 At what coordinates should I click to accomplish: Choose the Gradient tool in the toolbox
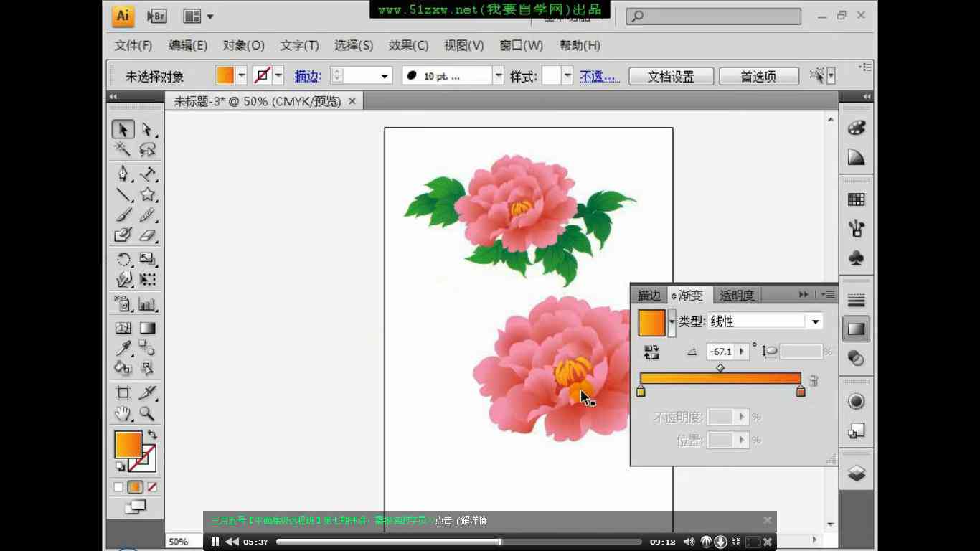pyautogui.click(x=147, y=328)
